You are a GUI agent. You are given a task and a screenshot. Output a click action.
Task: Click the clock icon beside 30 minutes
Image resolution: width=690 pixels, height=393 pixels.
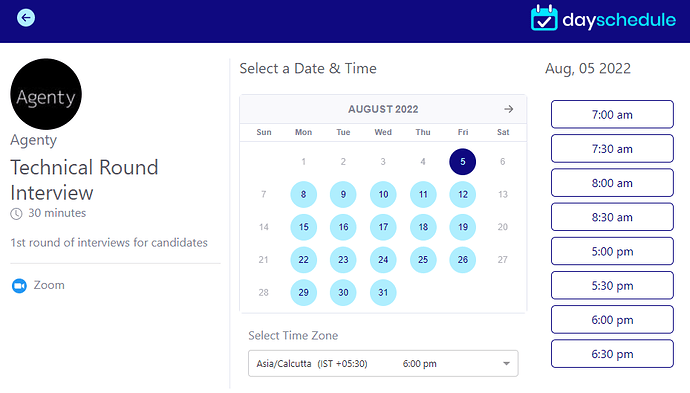16,214
